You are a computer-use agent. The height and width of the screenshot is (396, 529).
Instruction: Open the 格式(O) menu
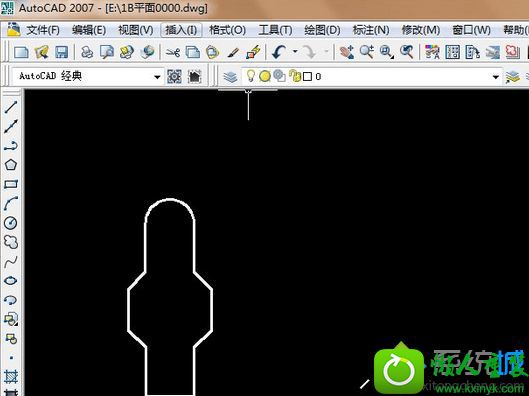coord(227,30)
